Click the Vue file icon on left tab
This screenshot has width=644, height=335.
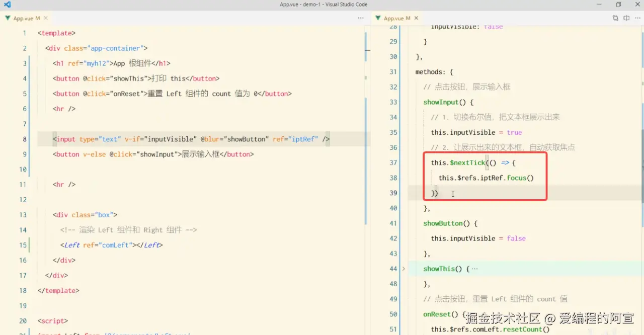[x=8, y=18]
